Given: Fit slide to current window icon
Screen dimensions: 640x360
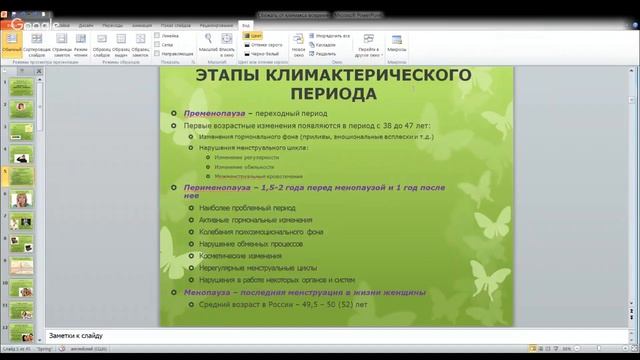Looking at the screenshot, I should click(634, 349).
